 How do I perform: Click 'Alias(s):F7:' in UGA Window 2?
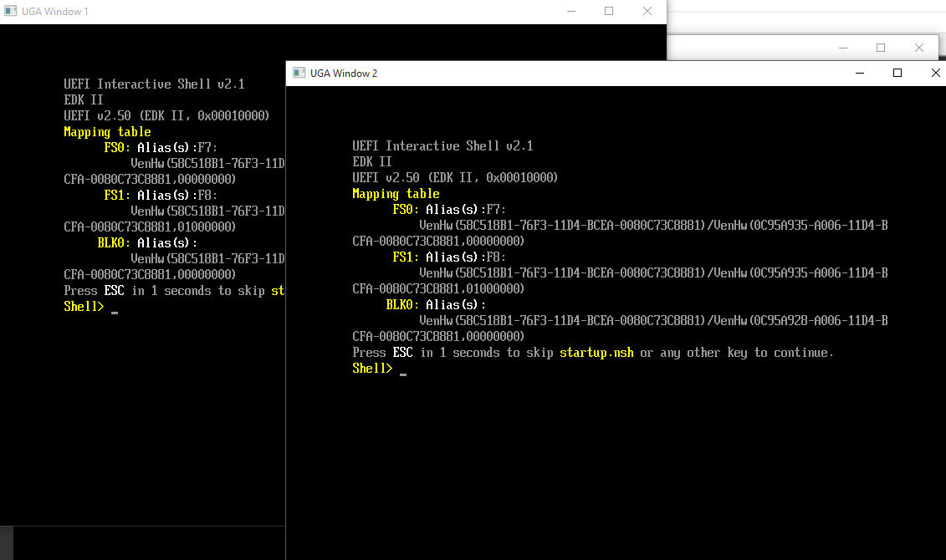click(x=466, y=209)
